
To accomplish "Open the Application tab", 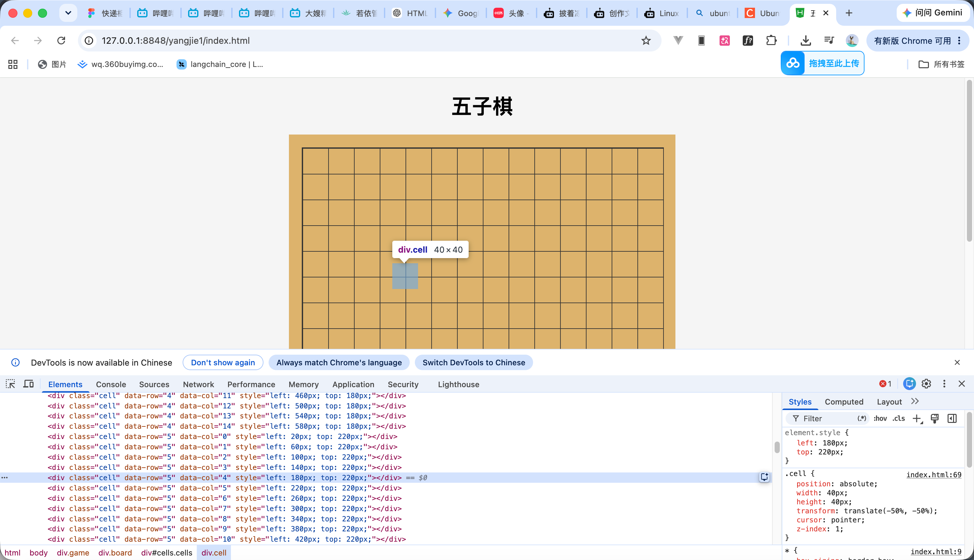I will (353, 384).
